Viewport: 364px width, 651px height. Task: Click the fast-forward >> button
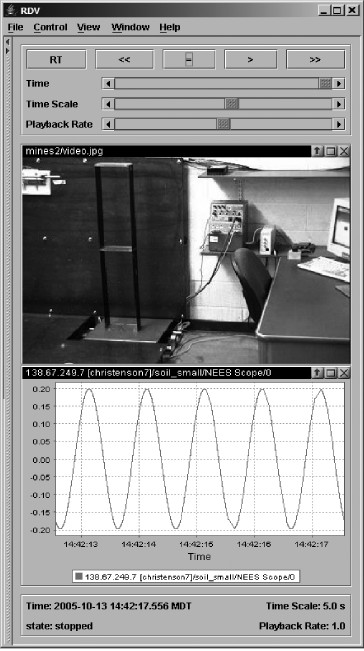click(315, 59)
